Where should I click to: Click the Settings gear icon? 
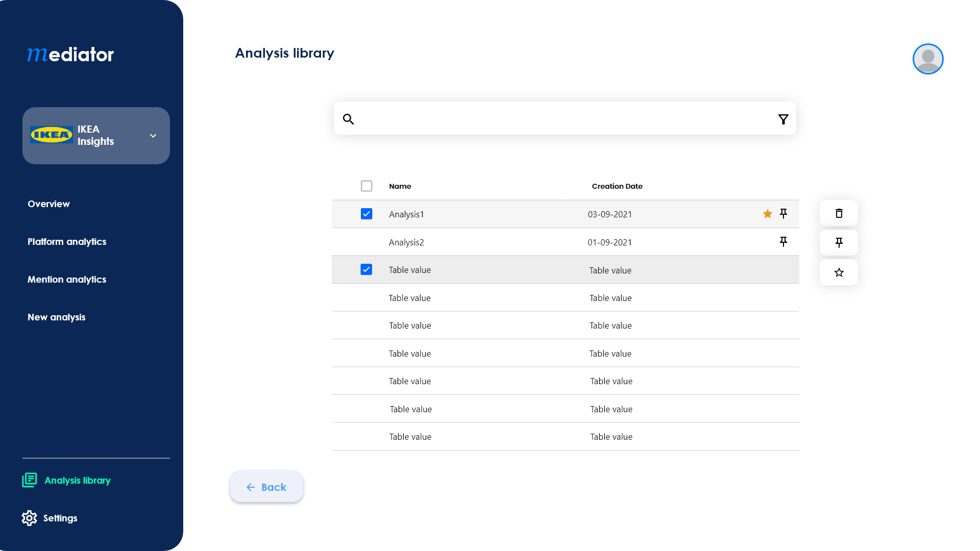coord(30,518)
